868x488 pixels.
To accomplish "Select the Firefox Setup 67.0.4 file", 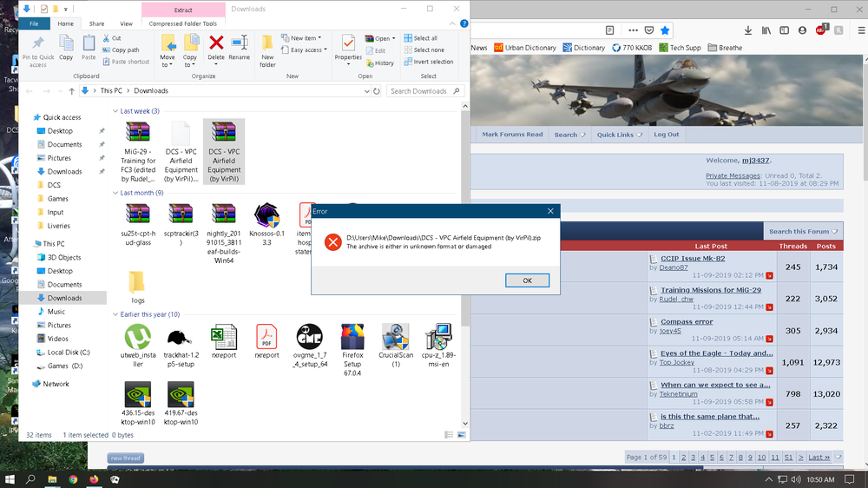I will coord(352,350).
